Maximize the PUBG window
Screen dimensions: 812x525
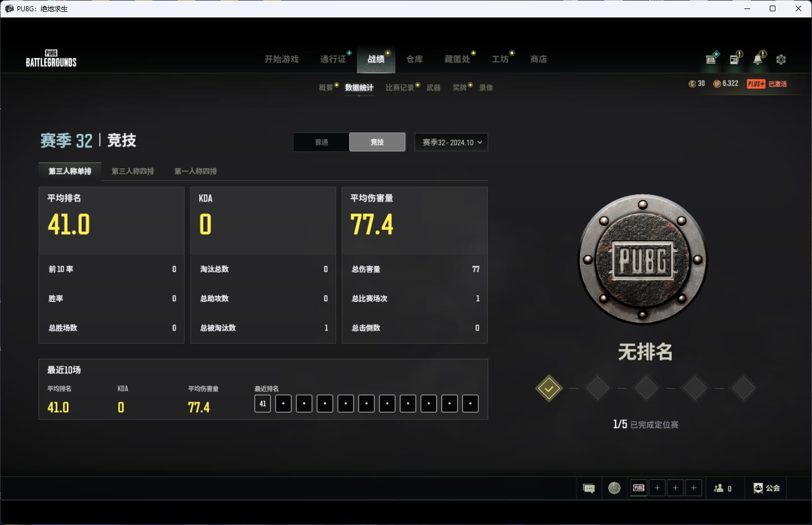click(x=773, y=8)
